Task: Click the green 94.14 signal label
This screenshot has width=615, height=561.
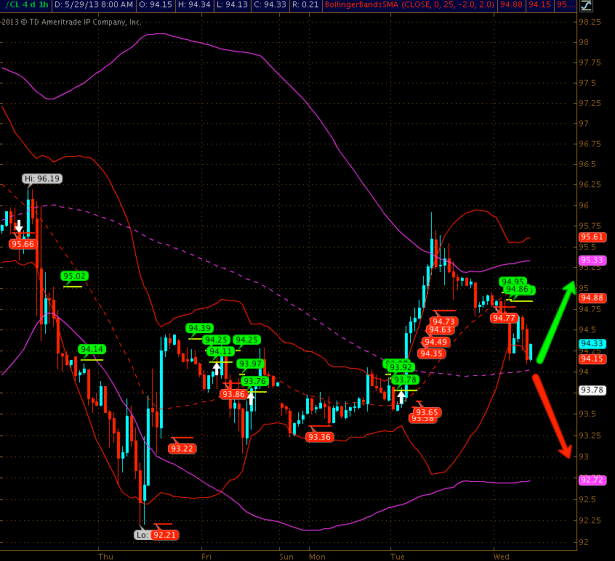Action: (x=92, y=349)
